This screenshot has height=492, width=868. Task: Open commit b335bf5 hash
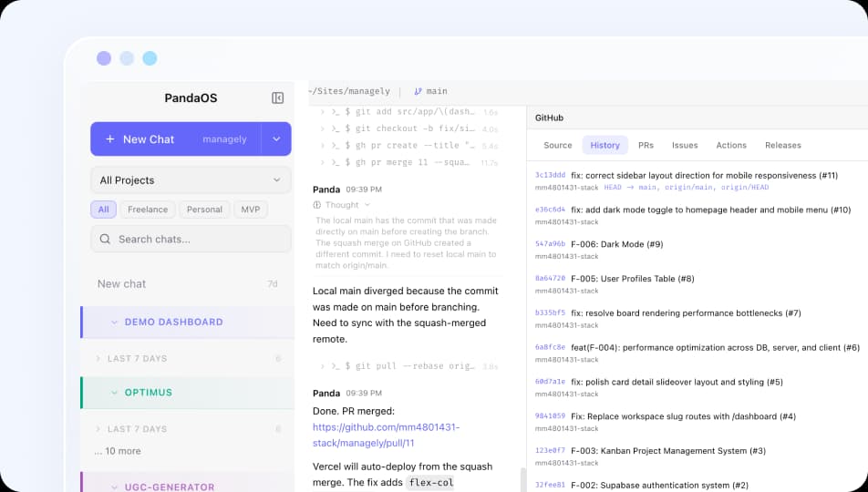[551, 313]
